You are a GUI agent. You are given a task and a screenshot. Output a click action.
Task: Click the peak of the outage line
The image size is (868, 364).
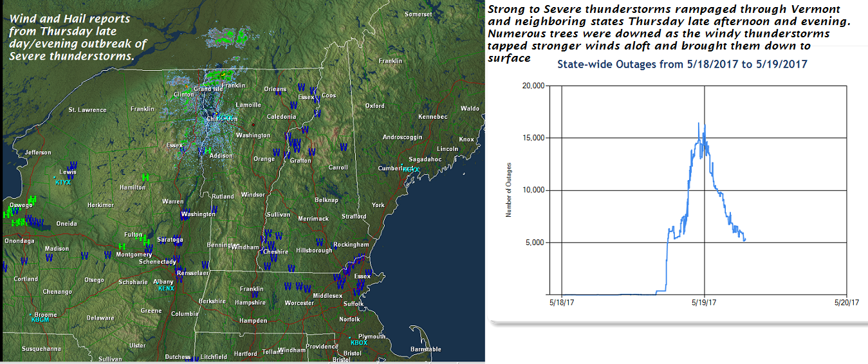tap(699, 123)
